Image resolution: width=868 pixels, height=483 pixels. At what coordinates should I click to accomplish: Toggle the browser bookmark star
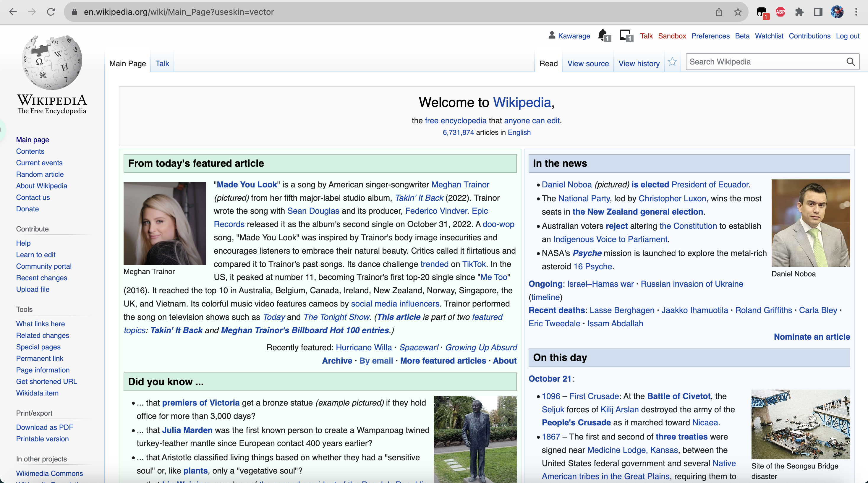tap(738, 12)
